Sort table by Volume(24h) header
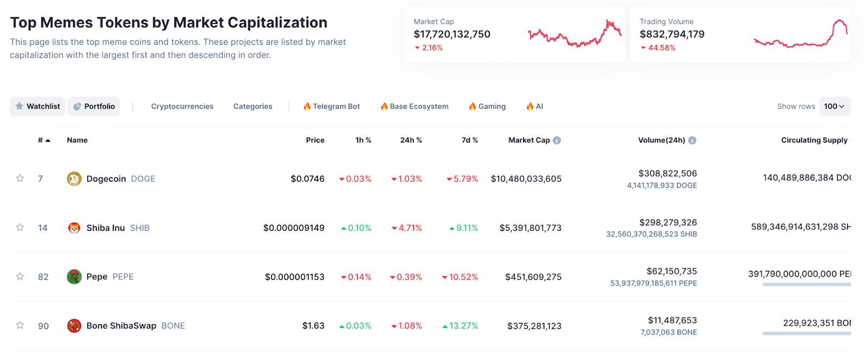This screenshot has height=355, width=868. [x=661, y=140]
